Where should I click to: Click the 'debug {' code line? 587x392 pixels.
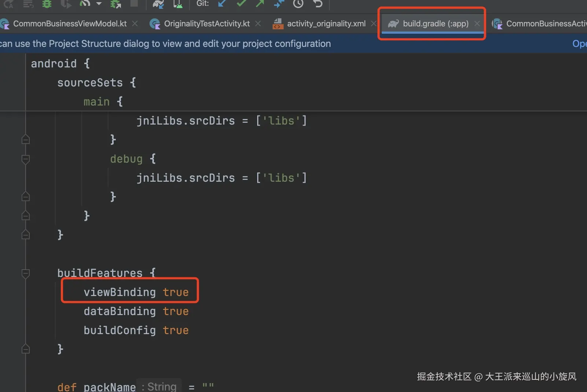[x=133, y=159]
